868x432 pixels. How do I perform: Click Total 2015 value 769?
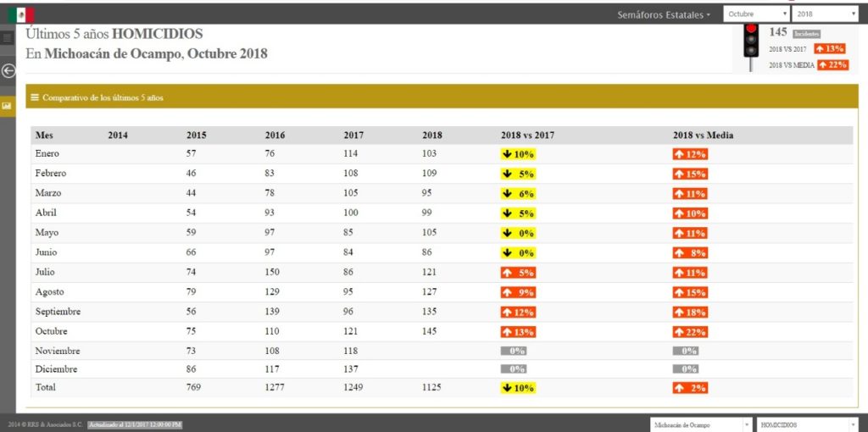point(194,387)
